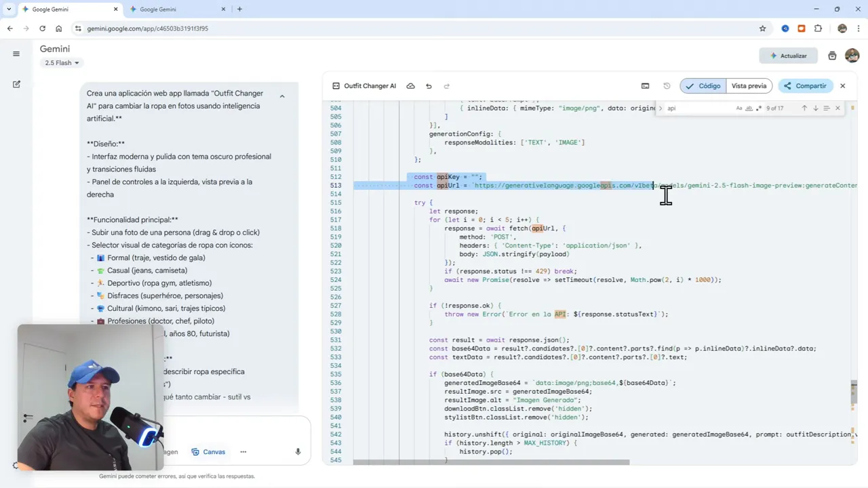Open the 2.5 Flash model dropdown

tap(62, 62)
